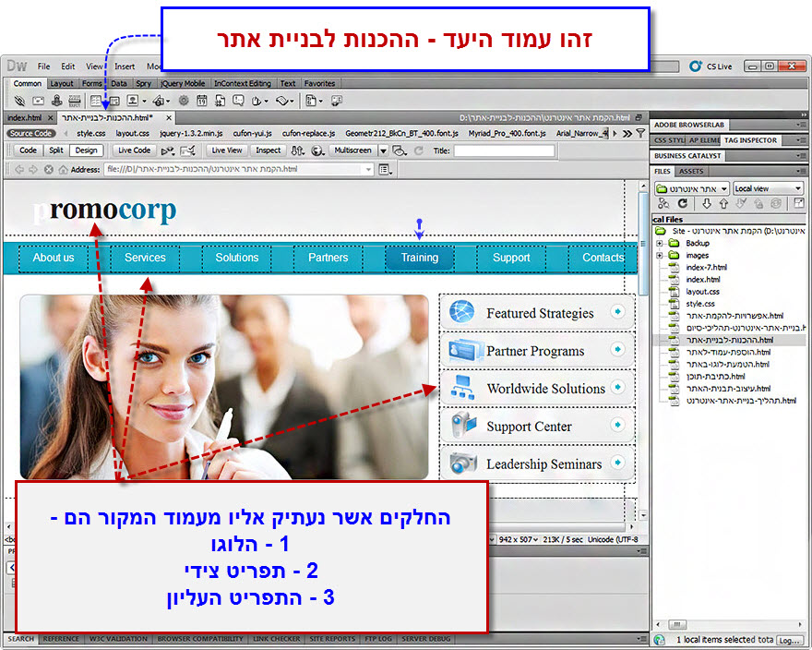Open the ASSETS panel tab
Screen dimensions: 812x650
(x=691, y=172)
